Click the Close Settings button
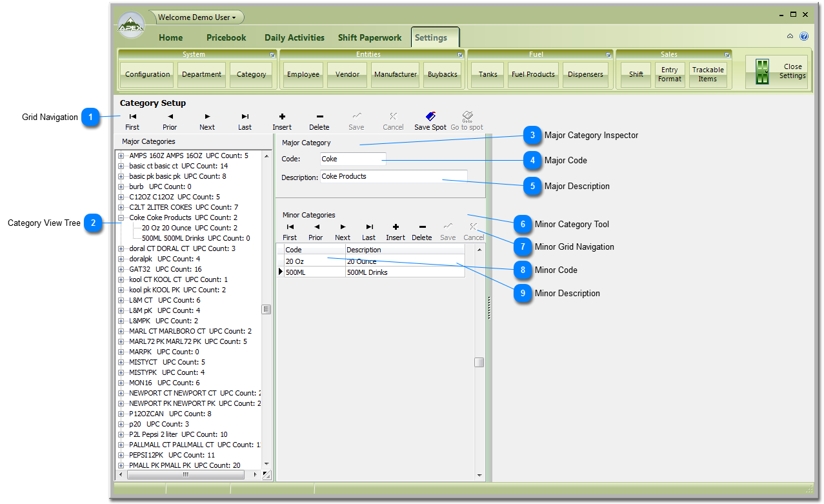Image resolution: width=824 pixels, height=504 pixels. coord(777,72)
